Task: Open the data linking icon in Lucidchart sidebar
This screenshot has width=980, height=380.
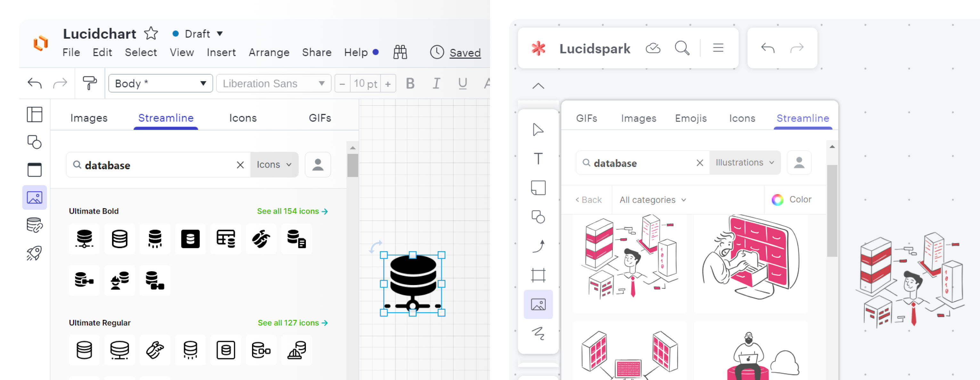Action: pos(35,225)
